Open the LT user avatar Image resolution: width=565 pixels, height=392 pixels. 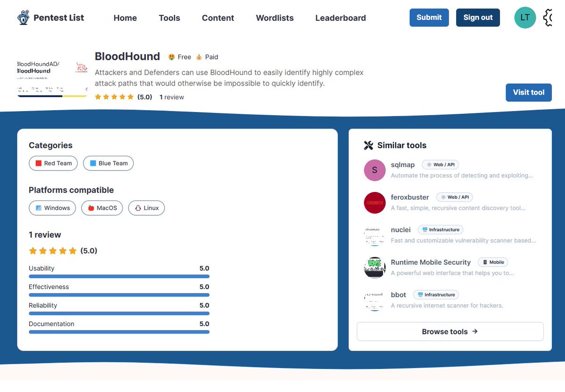525,18
